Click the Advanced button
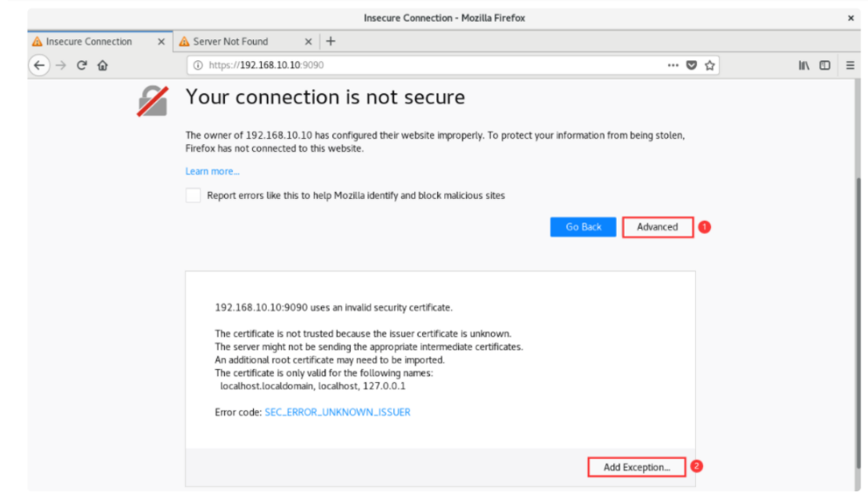The height and width of the screenshot is (501, 868). (x=658, y=227)
